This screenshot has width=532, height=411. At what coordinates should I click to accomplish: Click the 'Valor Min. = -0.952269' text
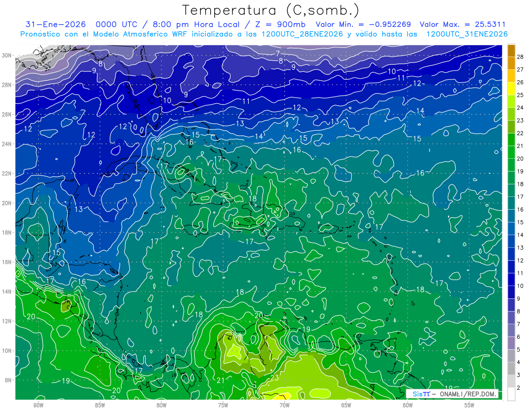point(363,24)
